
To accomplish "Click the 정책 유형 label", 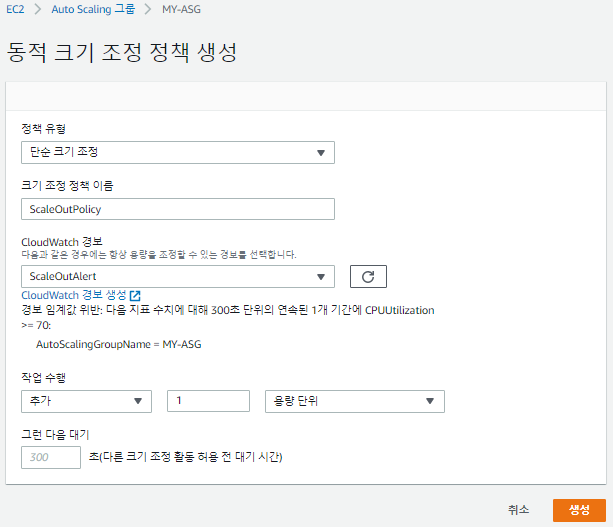I will pyautogui.click(x=43, y=129).
